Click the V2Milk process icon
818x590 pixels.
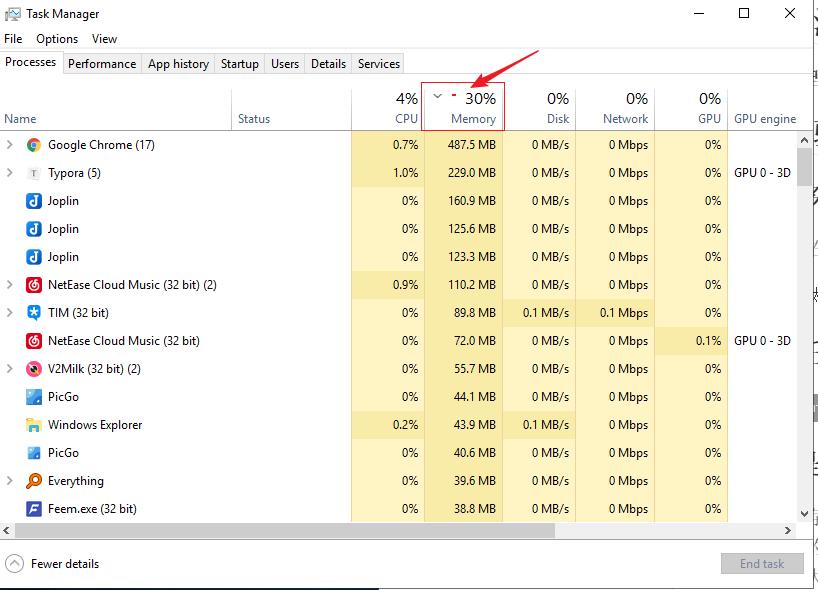tap(33, 369)
